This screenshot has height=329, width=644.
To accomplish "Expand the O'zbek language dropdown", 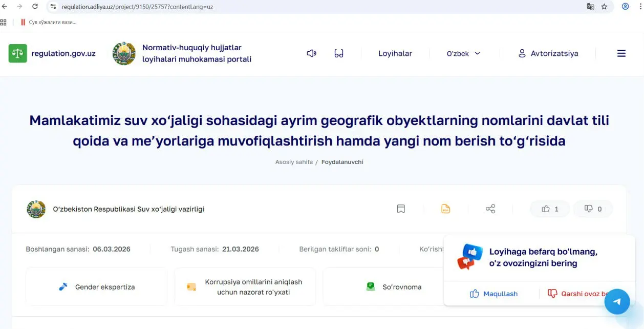I will tap(463, 53).
